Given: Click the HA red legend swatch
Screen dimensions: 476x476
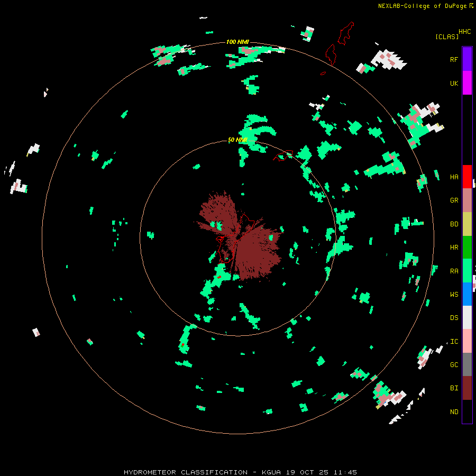Looking at the screenshot, I should (467, 177).
